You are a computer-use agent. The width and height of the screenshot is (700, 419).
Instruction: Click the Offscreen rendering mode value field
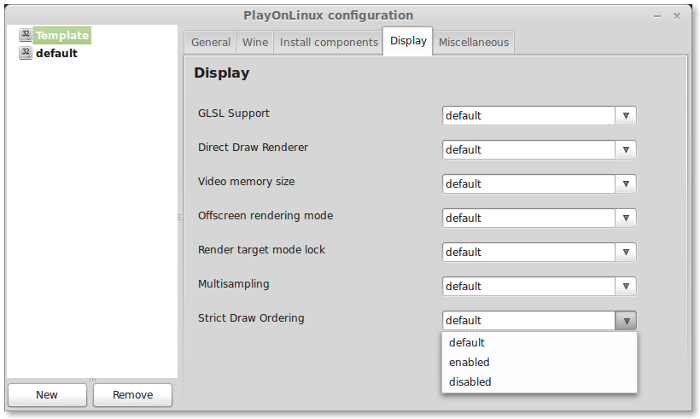[x=529, y=218]
